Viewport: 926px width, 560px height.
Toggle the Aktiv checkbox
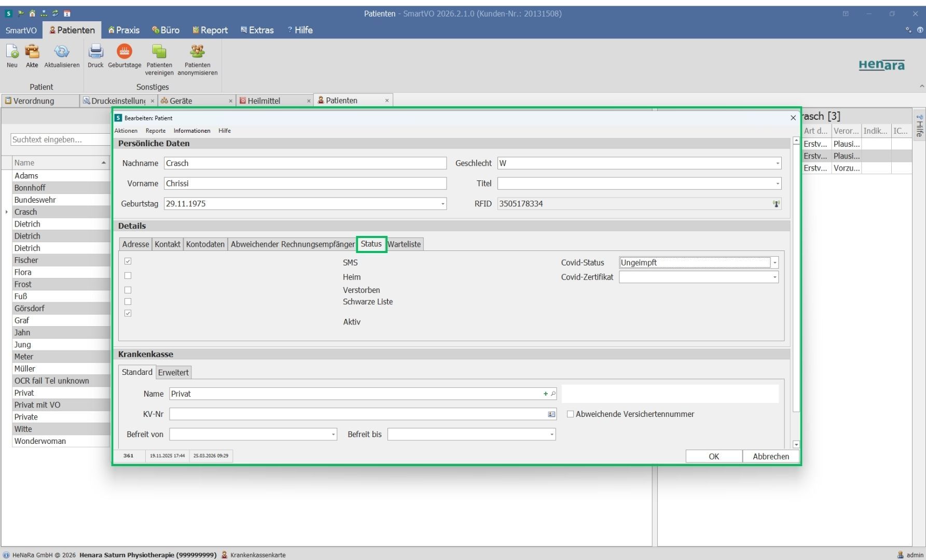(128, 313)
